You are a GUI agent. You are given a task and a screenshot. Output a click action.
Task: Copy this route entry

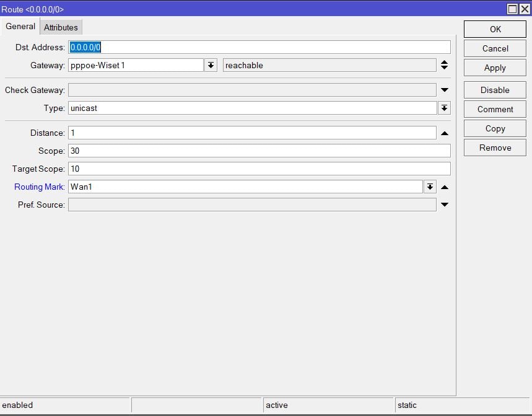point(495,129)
